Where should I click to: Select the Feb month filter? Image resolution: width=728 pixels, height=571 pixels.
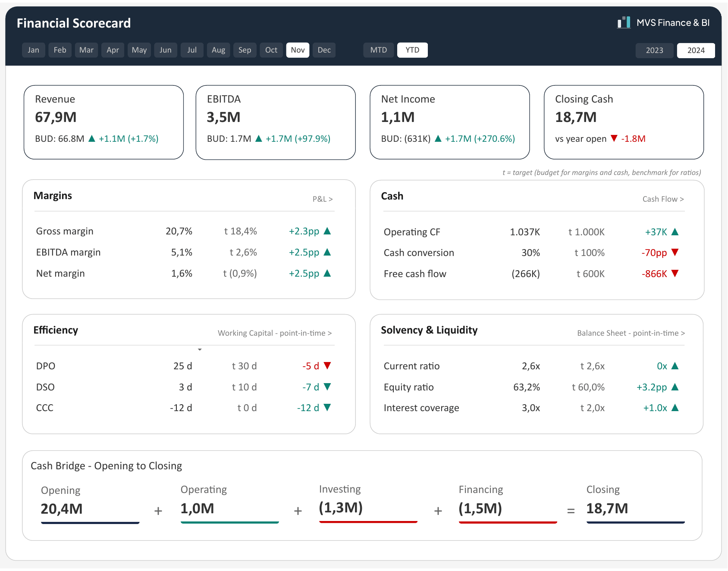pos(60,50)
